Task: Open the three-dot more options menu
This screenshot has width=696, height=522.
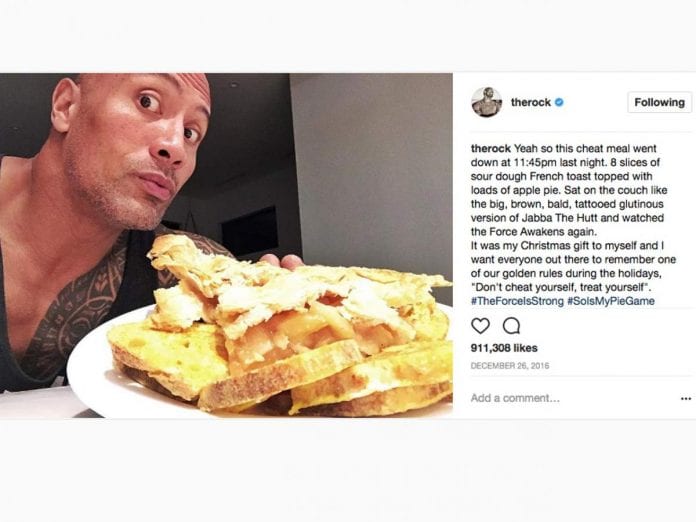Action: coord(685,398)
